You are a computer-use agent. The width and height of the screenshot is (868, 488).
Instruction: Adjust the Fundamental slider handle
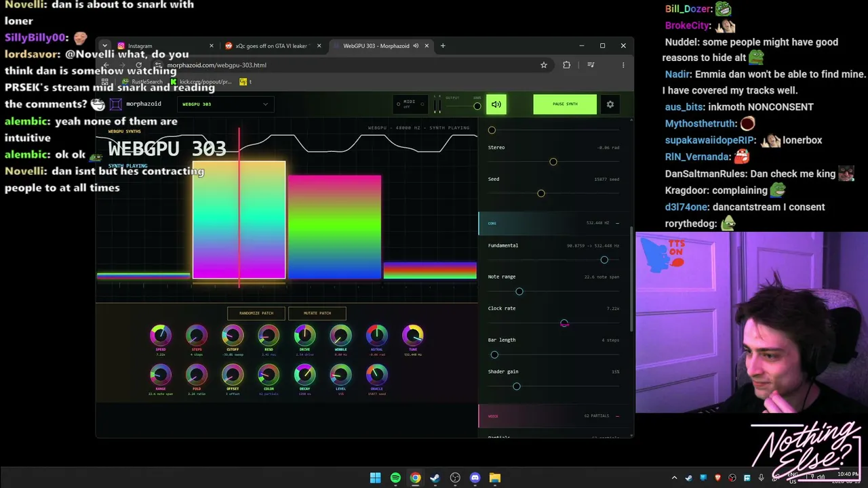604,260
